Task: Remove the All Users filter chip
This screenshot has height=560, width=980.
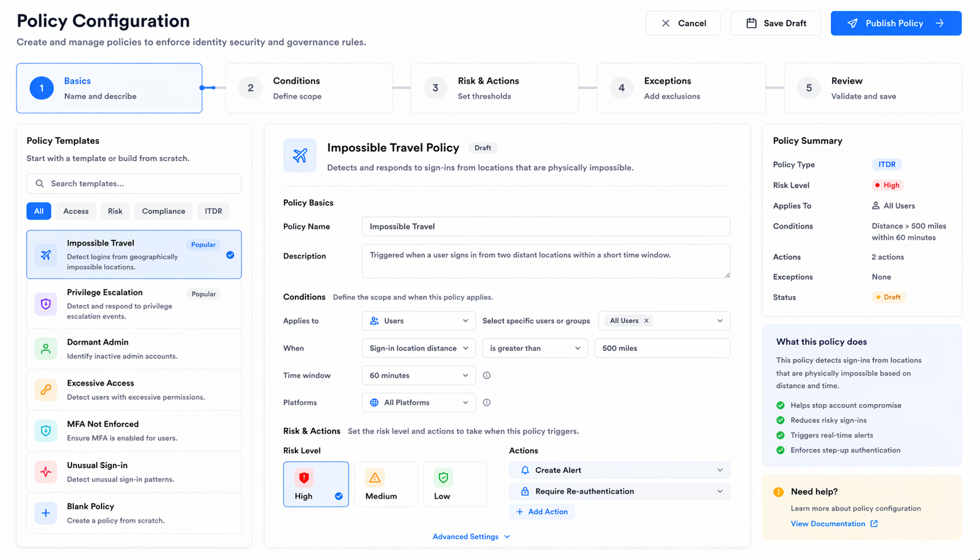Action: [x=646, y=320]
